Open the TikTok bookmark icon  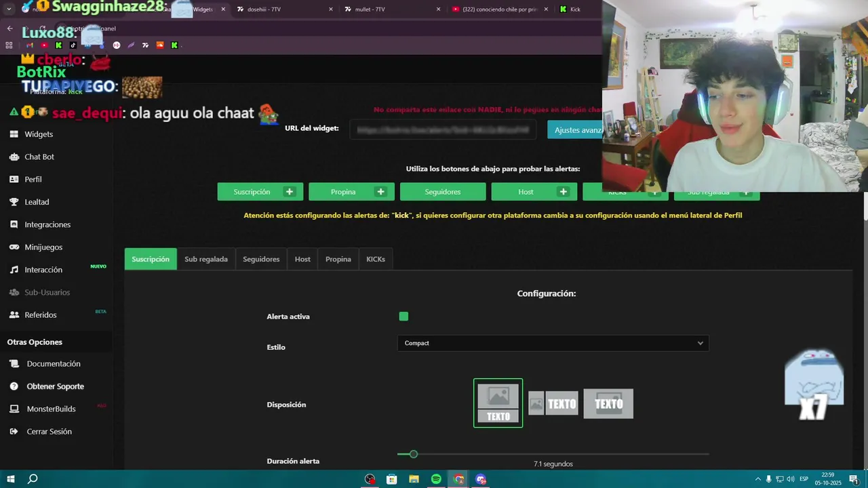tap(73, 45)
